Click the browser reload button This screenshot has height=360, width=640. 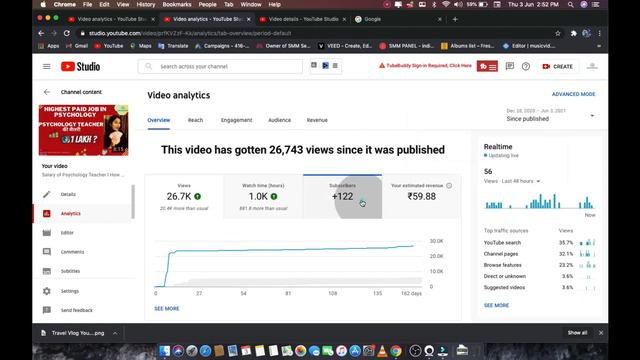[x=67, y=33]
